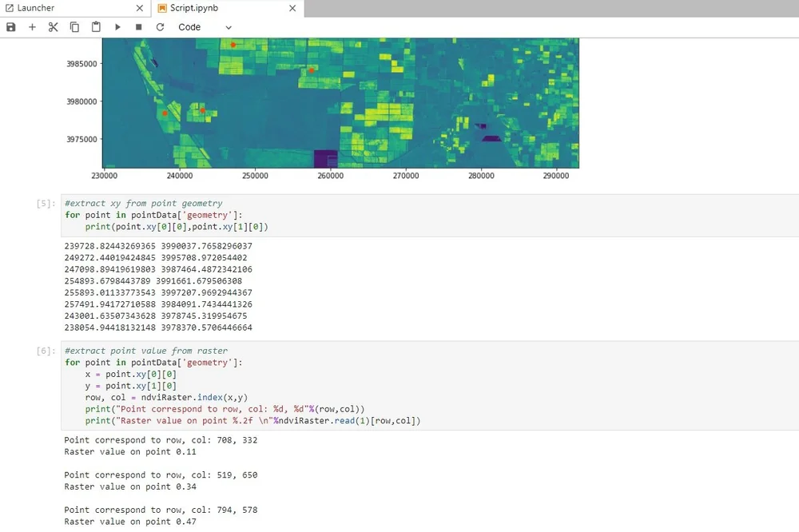Cut the selected cells
Screen dimensions: 799x532
point(53,26)
